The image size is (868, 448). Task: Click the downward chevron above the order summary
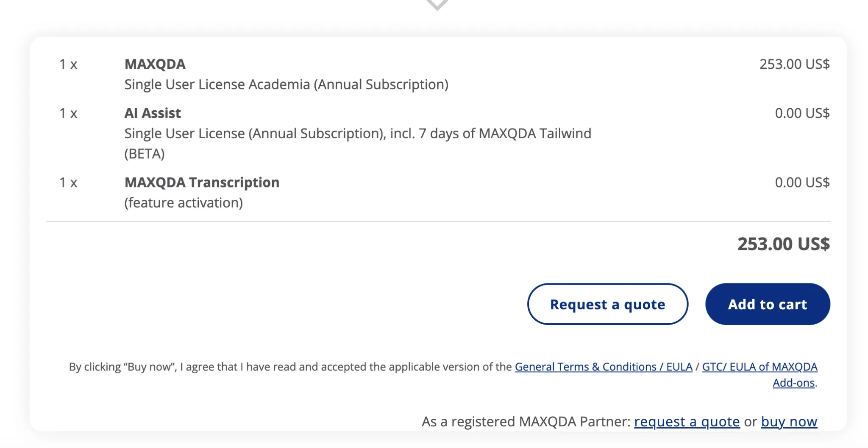pyautogui.click(x=437, y=4)
